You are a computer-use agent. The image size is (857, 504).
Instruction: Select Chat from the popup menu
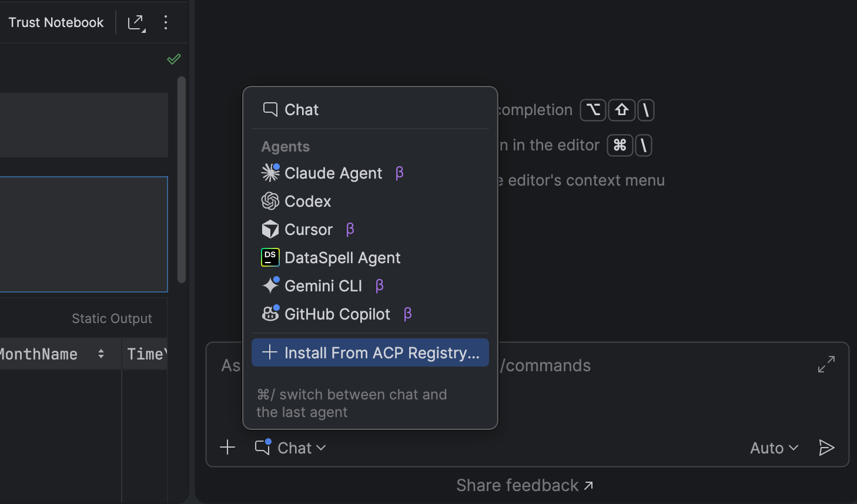[x=301, y=110]
